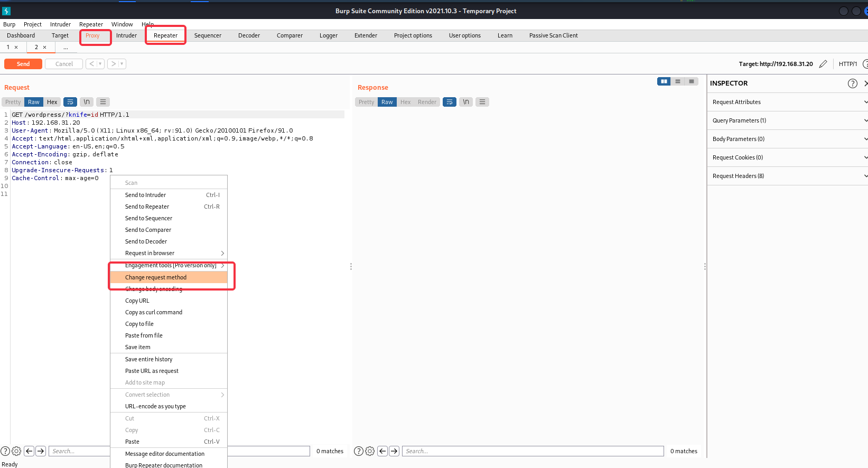Open Request editor hamburger menu icon
Viewport: 868px width, 468px height.
(103, 102)
